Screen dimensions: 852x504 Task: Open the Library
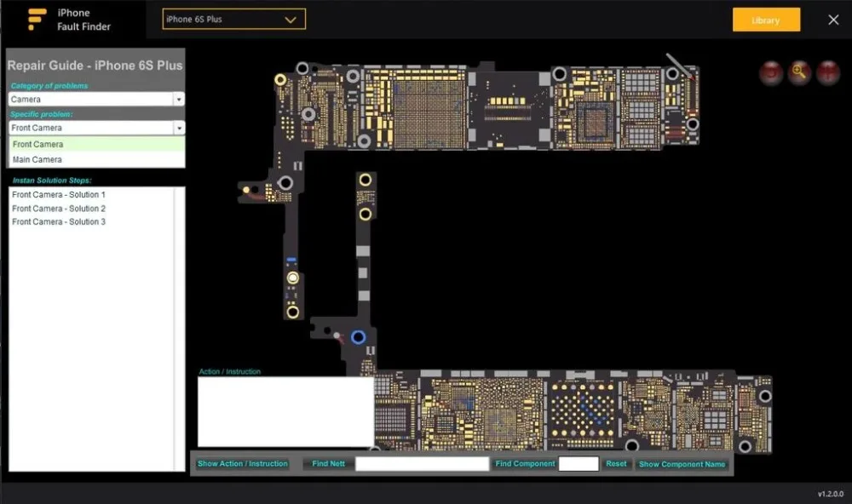pyautogui.click(x=766, y=20)
